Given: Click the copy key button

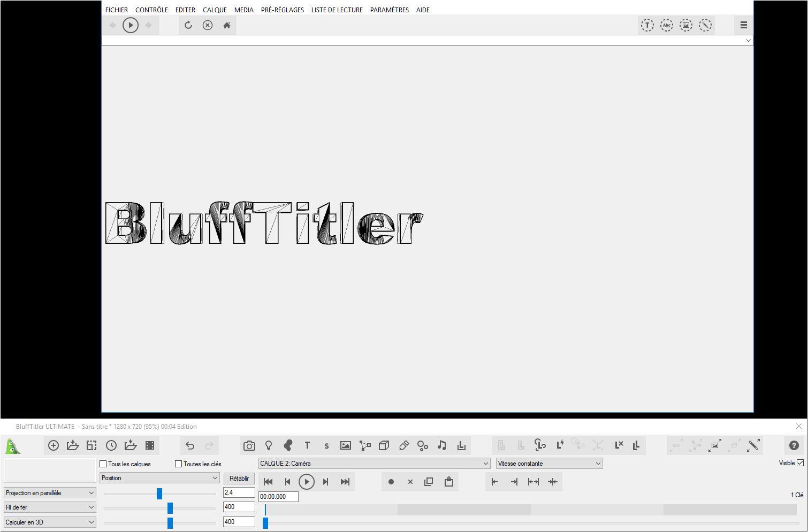Looking at the screenshot, I should pyautogui.click(x=429, y=482).
